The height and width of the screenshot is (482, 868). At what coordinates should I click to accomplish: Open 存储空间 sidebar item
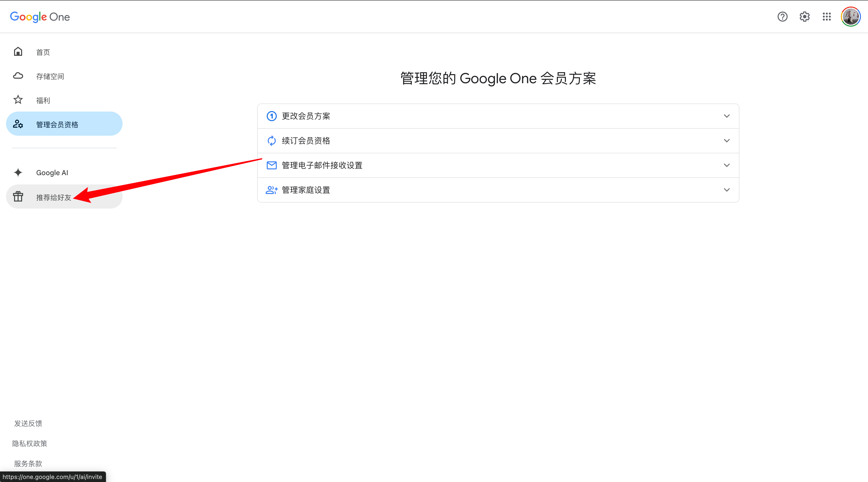pos(64,76)
